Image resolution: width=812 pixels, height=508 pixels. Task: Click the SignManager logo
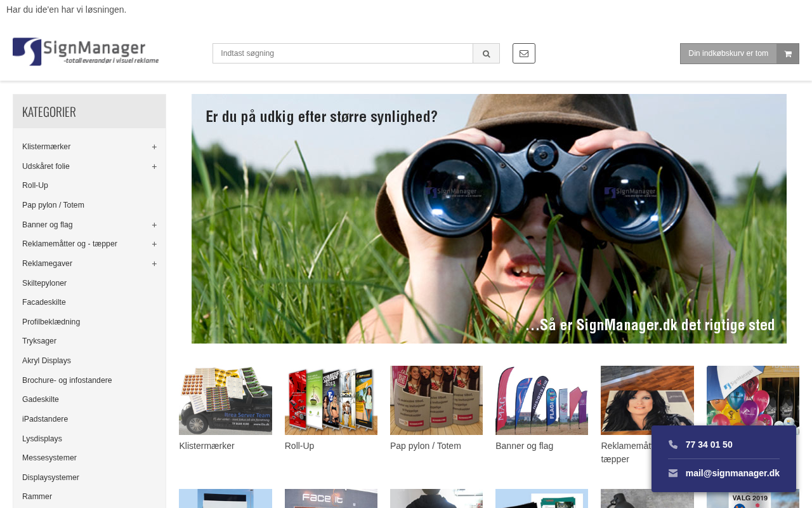click(86, 51)
